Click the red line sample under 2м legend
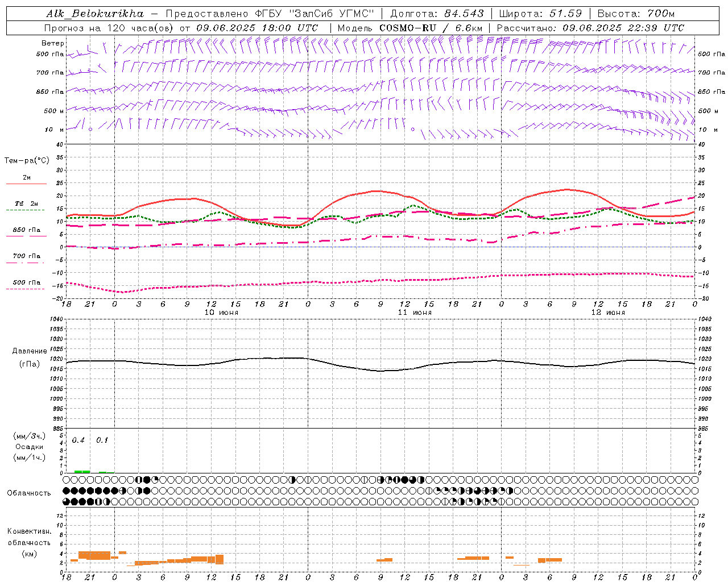The width and height of the screenshot is (728, 582). (27, 184)
